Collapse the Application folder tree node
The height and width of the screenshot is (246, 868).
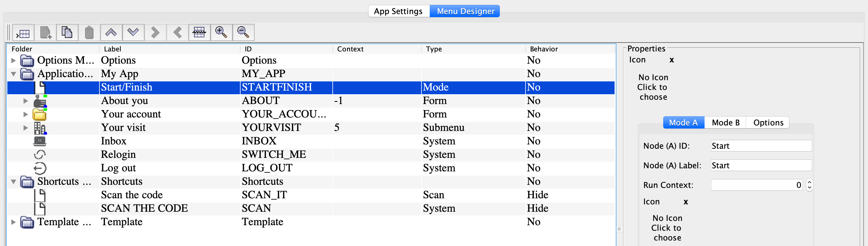click(13, 74)
